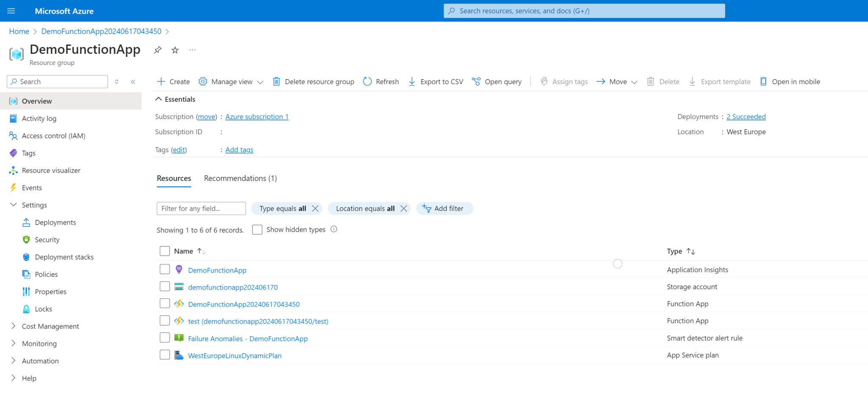The height and width of the screenshot is (412, 868).
Task: Tick the checkbox beside demofunctionapp202406170
Action: 165,286
